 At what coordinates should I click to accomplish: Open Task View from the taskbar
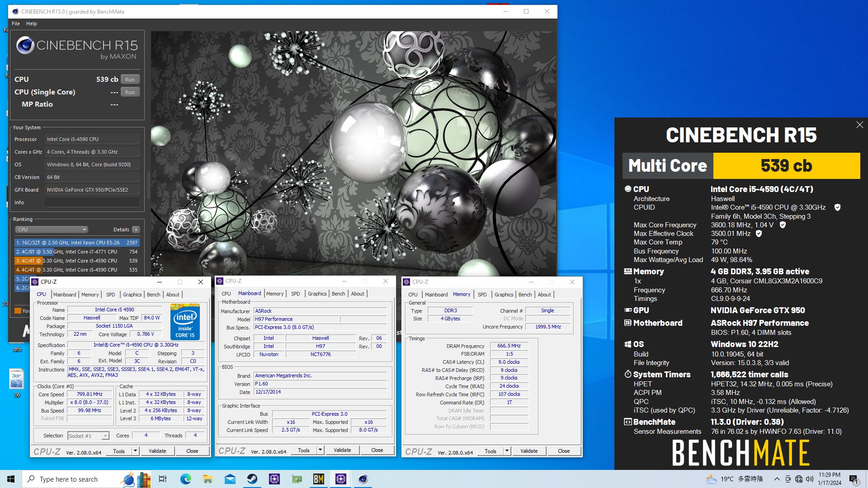(x=163, y=479)
